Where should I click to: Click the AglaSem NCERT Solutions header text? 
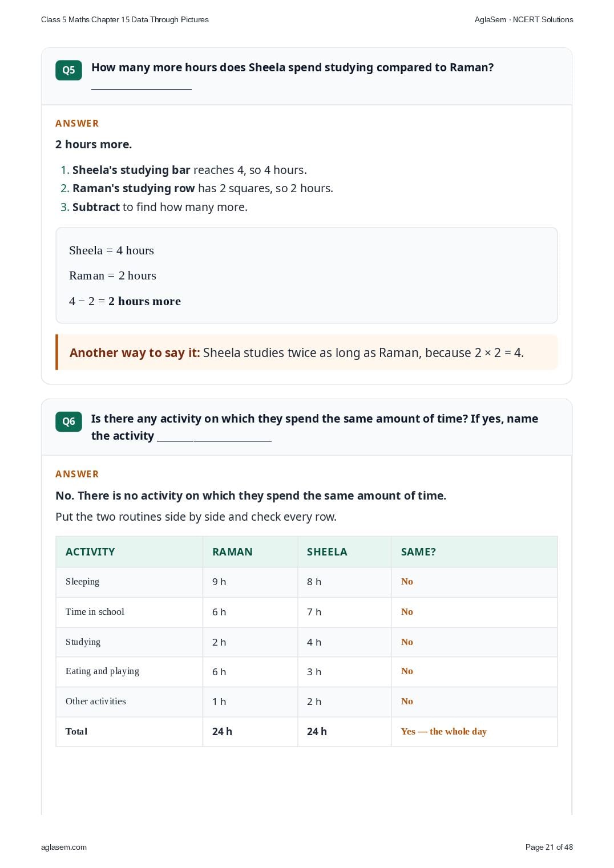point(524,19)
